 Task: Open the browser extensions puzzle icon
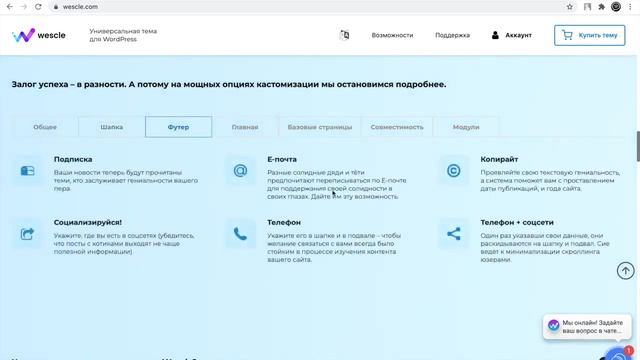point(602,7)
